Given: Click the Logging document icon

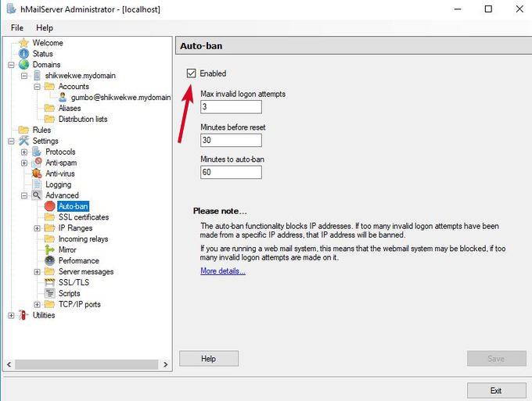Looking at the screenshot, I should [x=37, y=184].
